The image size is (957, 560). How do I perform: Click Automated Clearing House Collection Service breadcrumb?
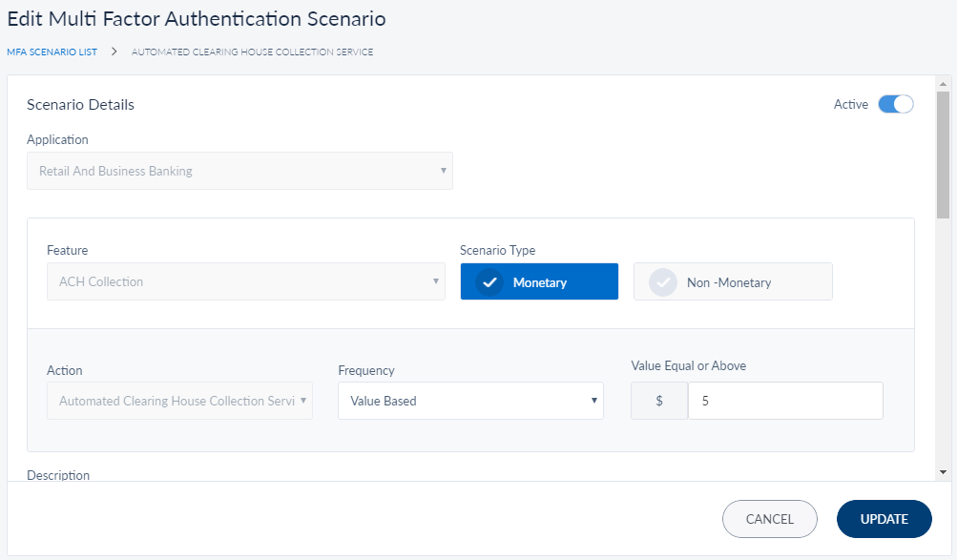(252, 52)
